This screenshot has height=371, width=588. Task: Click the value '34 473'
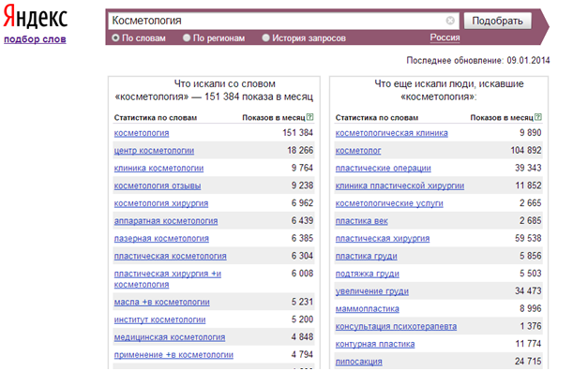(x=528, y=291)
